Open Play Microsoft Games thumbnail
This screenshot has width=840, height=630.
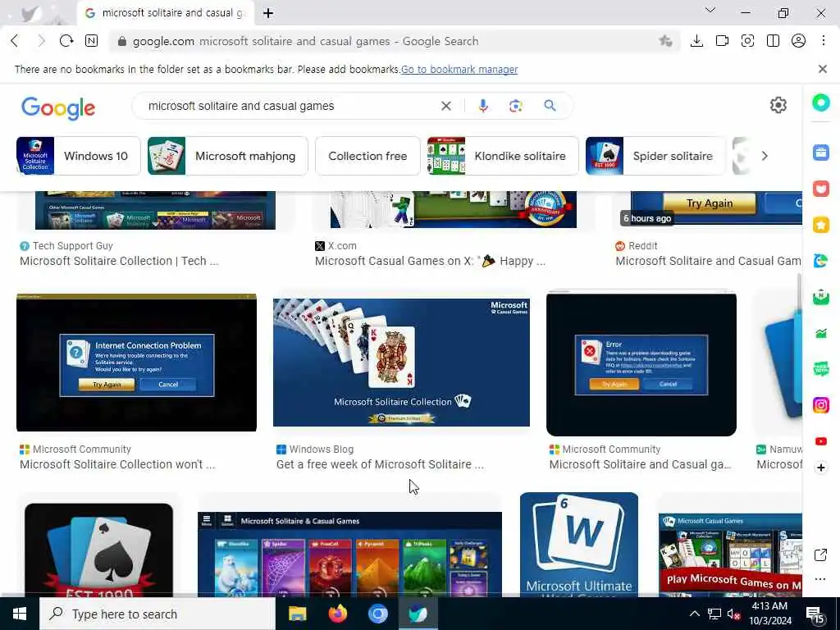730,555
